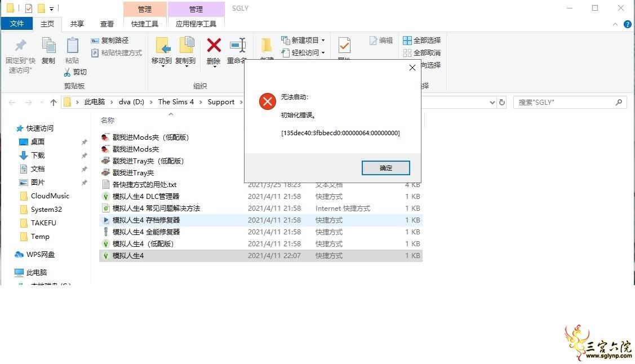Click the Properties checkmark icon
Viewport: 635px width, 364px height.
(344, 45)
